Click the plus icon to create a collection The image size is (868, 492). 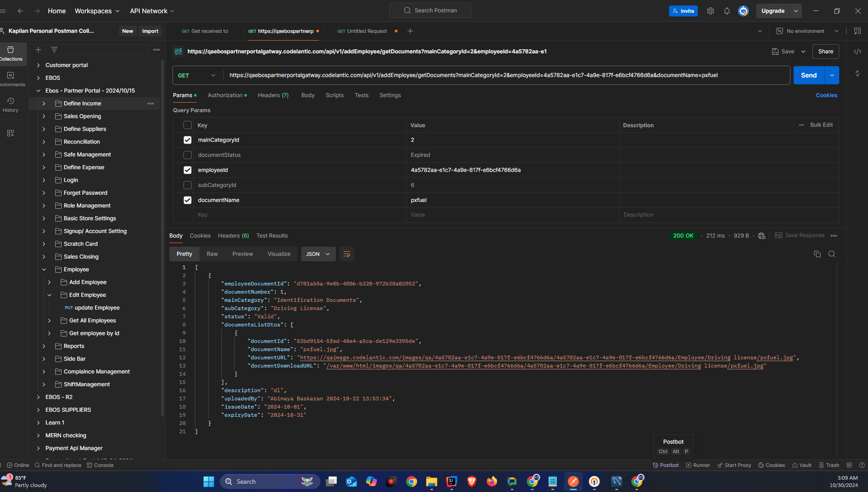pos(38,50)
